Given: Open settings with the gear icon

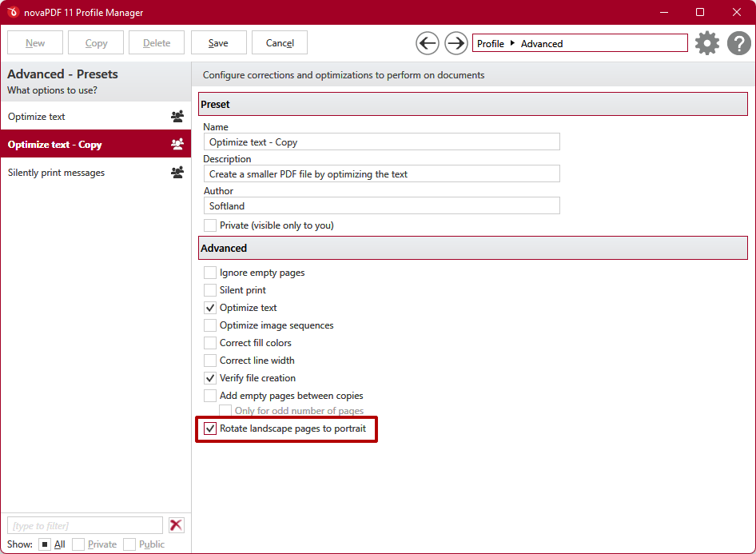Looking at the screenshot, I should [706, 43].
